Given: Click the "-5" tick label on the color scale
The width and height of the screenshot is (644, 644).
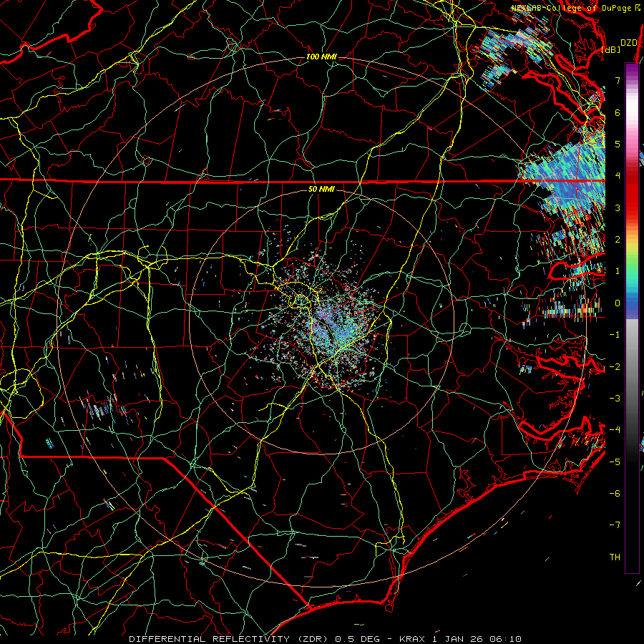Looking at the screenshot, I should point(615,462).
